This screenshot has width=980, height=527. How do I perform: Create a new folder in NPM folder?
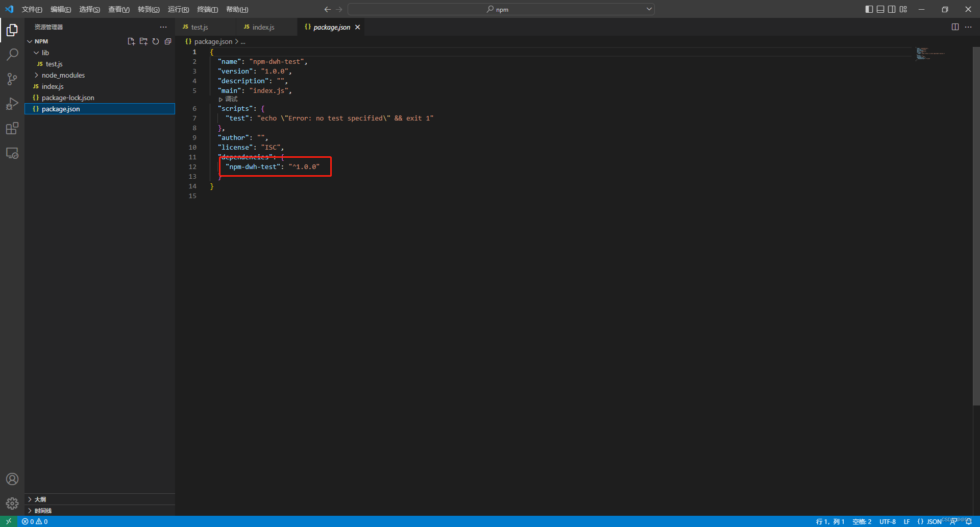[143, 41]
